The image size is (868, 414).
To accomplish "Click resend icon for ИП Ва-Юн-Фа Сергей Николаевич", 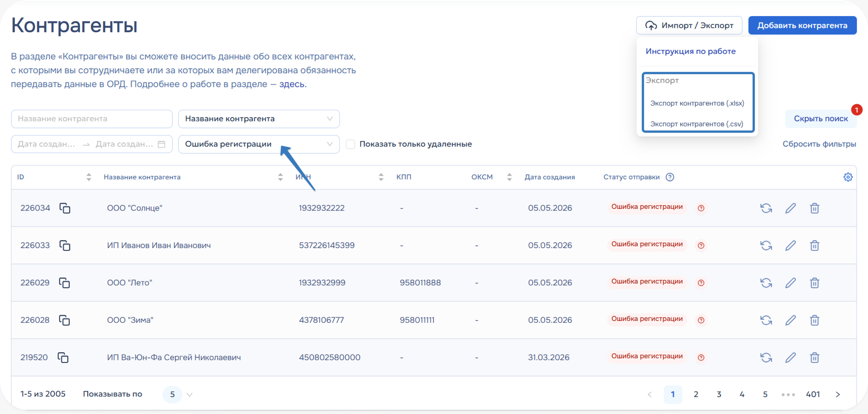I will (766, 357).
